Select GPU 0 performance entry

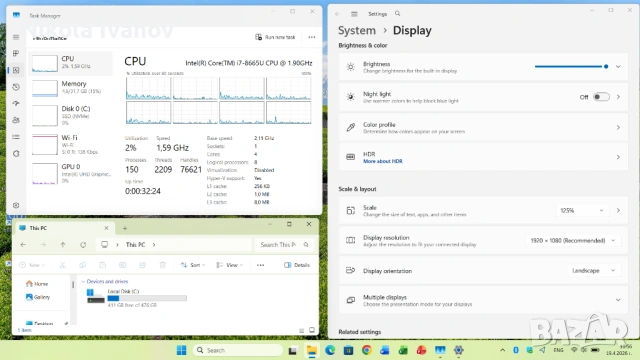[x=70, y=173]
